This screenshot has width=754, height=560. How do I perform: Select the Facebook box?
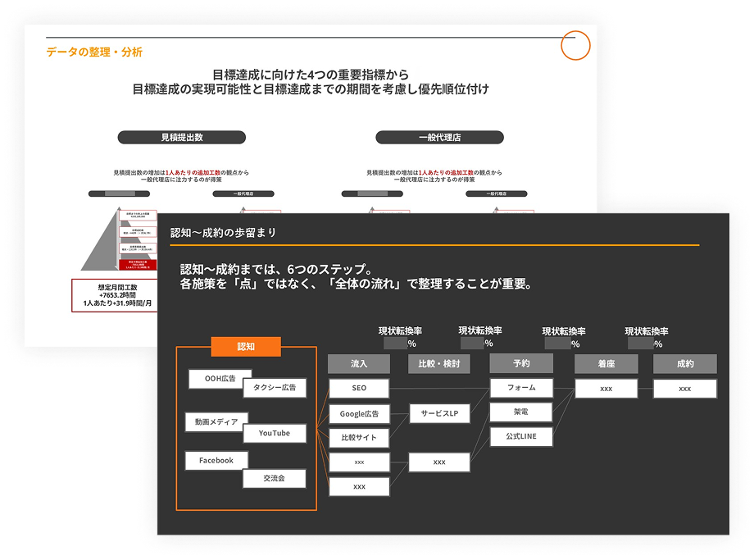[216, 461]
